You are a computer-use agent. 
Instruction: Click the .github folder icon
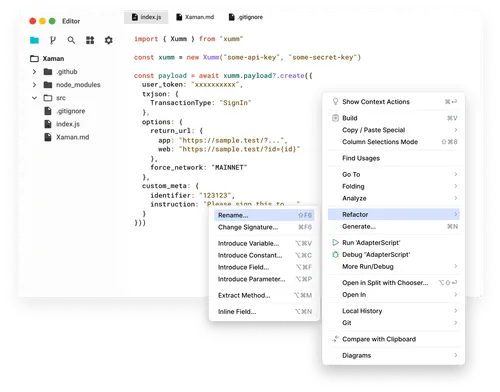tap(48, 72)
